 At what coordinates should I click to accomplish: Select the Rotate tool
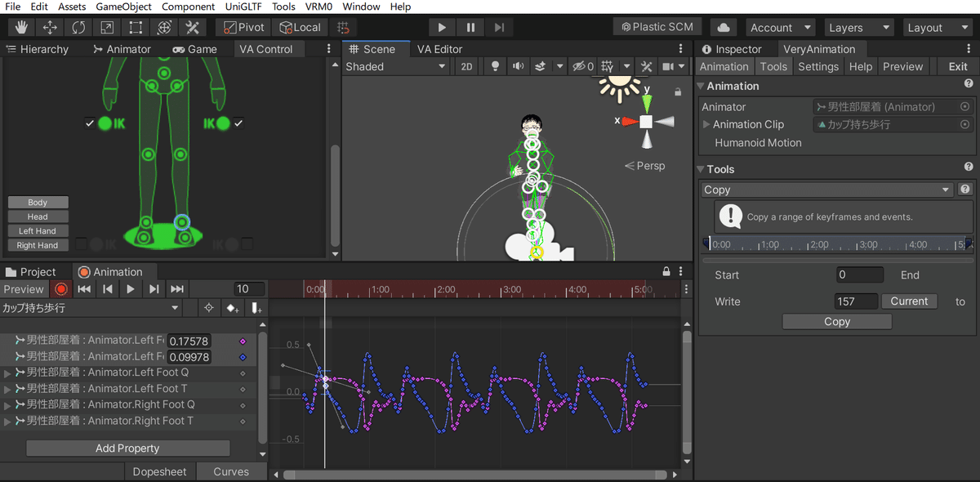(x=78, y=27)
